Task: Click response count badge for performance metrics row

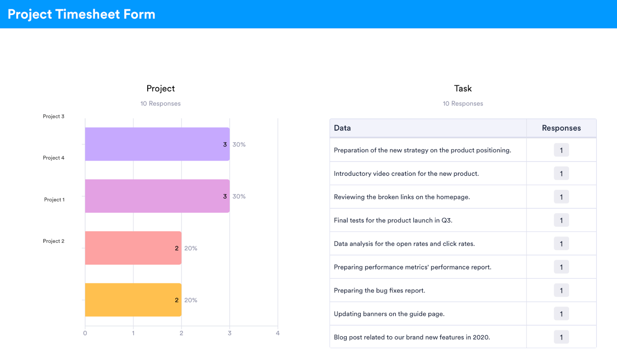Action: click(x=561, y=267)
